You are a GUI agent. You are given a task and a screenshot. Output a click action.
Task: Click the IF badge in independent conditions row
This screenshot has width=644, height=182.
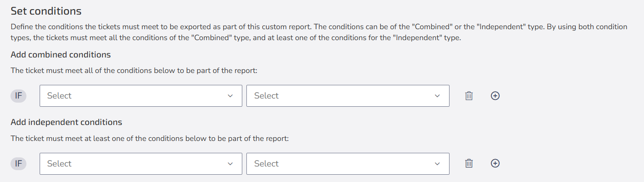[x=18, y=163]
